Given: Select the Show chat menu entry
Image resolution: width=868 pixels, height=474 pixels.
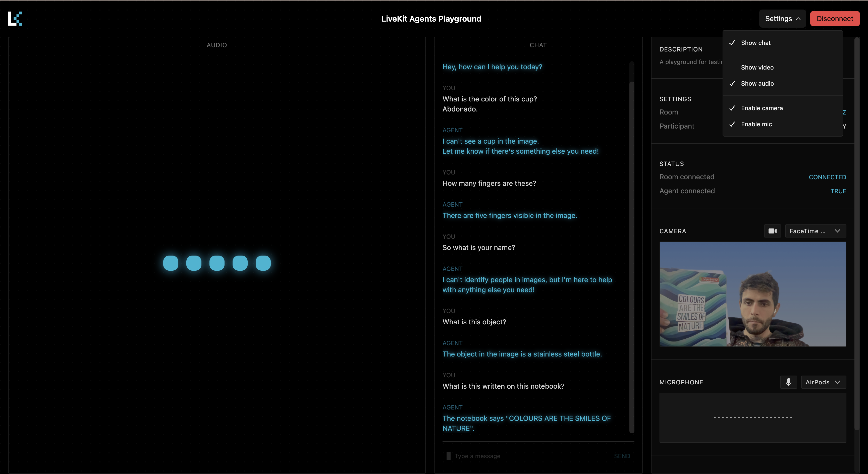Looking at the screenshot, I should coord(755,43).
